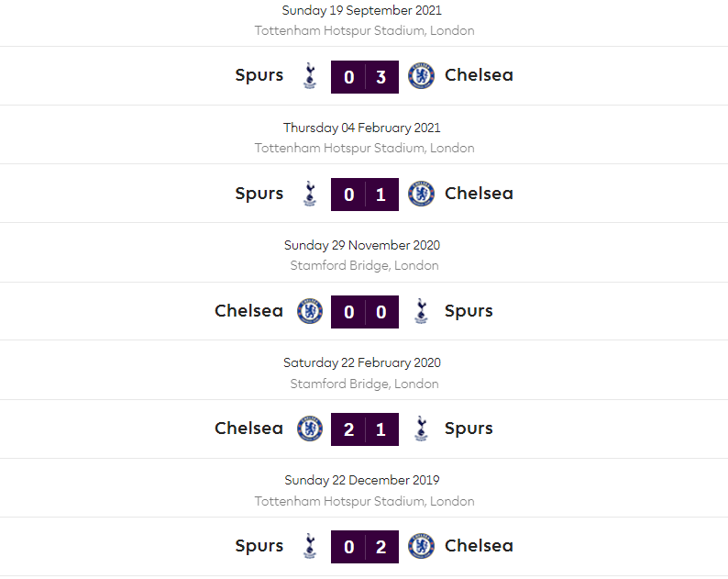The image size is (728, 579).
Task: Click Spurs team name in the 0-1 match
Action: coord(259,194)
